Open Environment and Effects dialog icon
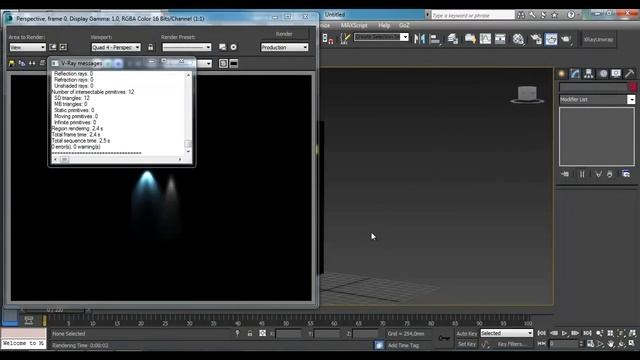Viewport: 640px width, 360px height. click(233, 47)
